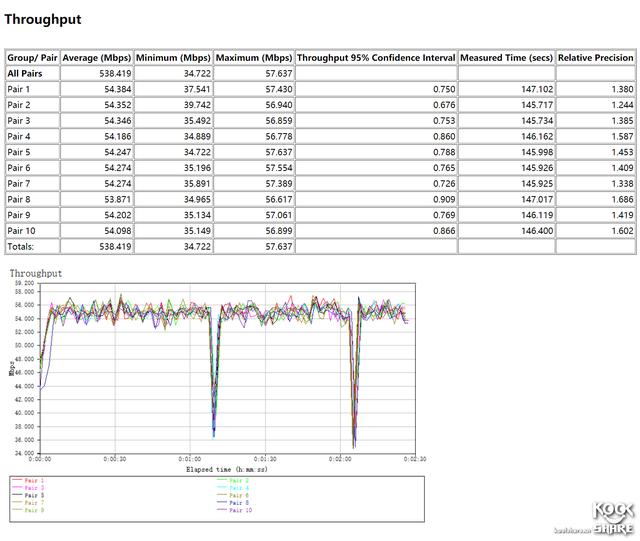Click Pair 4 minimum value 34.889
The height and width of the screenshot is (541, 640).
[x=197, y=136]
